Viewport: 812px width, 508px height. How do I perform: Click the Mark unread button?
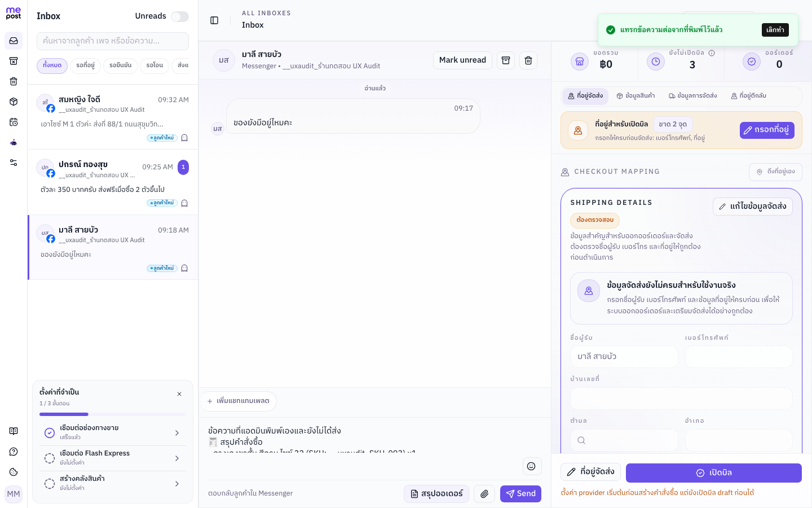coord(462,60)
